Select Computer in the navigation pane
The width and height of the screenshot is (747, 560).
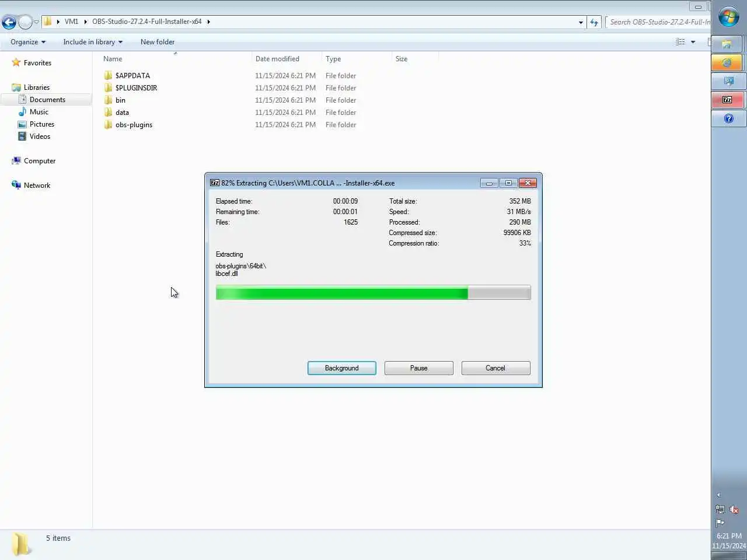click(40, 161)
